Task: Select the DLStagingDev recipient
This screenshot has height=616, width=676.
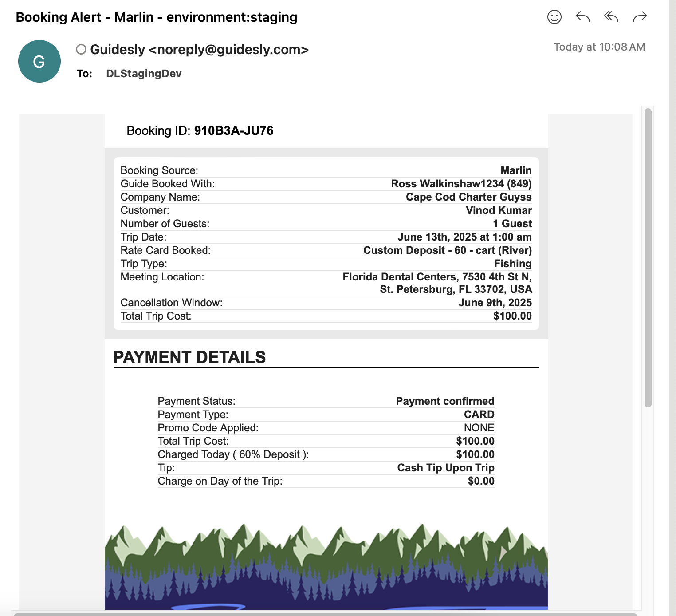Action: point(144,74)
